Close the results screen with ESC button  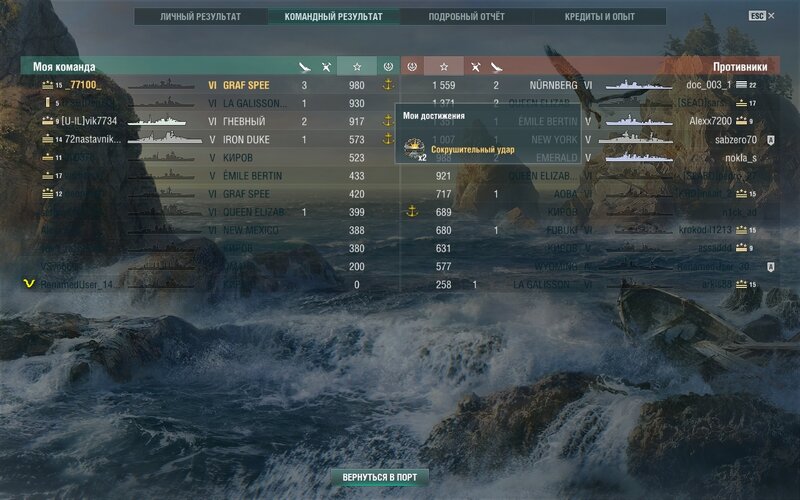click(x=761, y=16)
